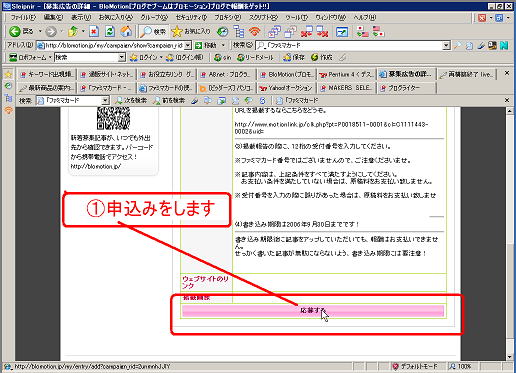The width and height of the screenshot is (516, 373).
Task: Go back with the green Back arrow
Action: point(21,32)
